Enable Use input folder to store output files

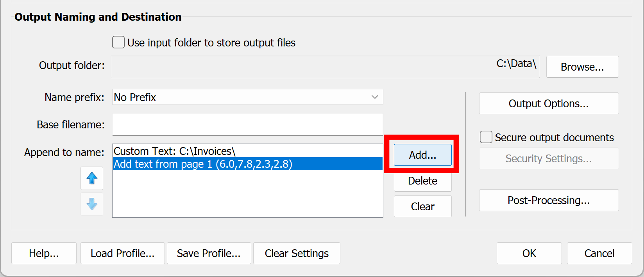click(x=118, y=42)
